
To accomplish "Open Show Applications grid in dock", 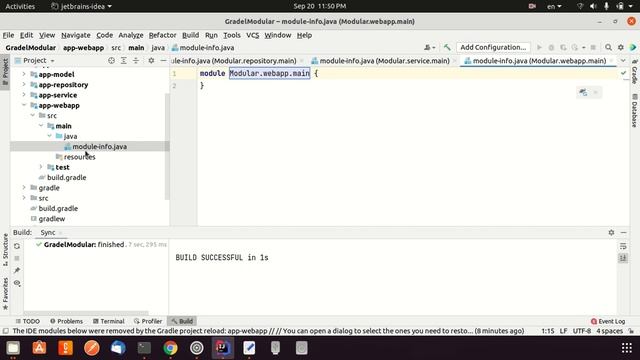I will click(627, 348).
